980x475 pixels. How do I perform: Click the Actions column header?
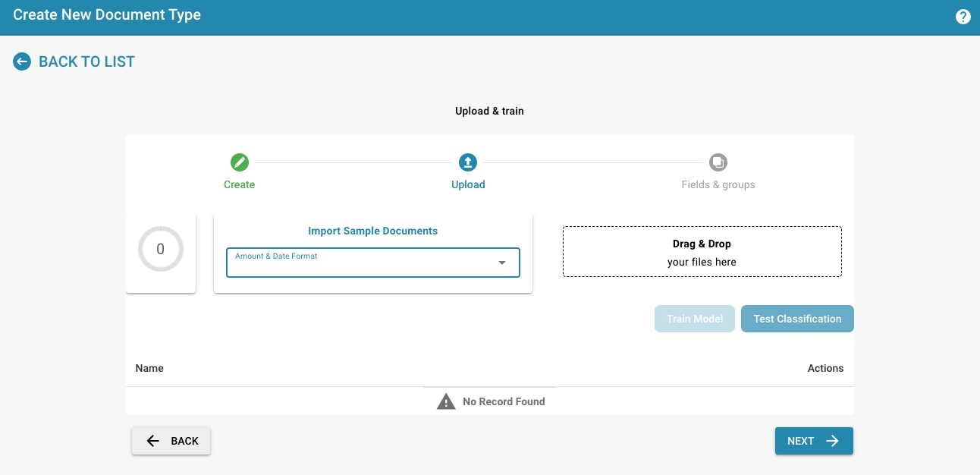tap(825, 368)
